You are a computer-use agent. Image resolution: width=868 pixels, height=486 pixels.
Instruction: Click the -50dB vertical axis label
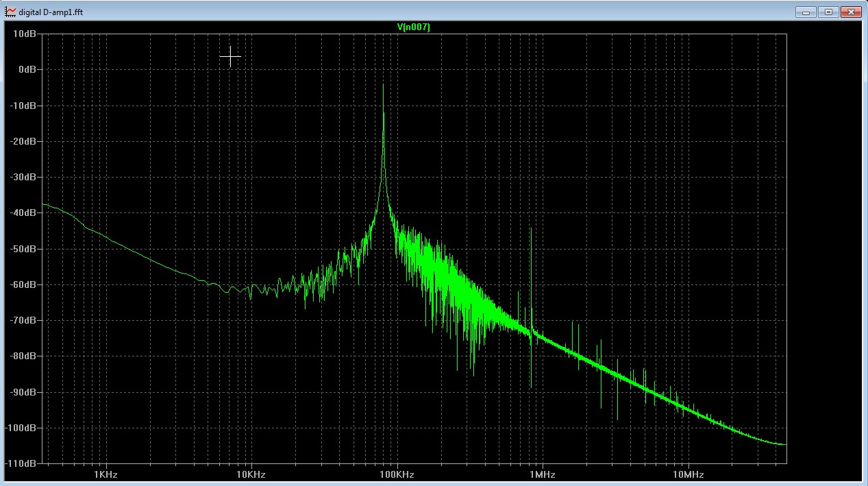[x=23, y=249]
